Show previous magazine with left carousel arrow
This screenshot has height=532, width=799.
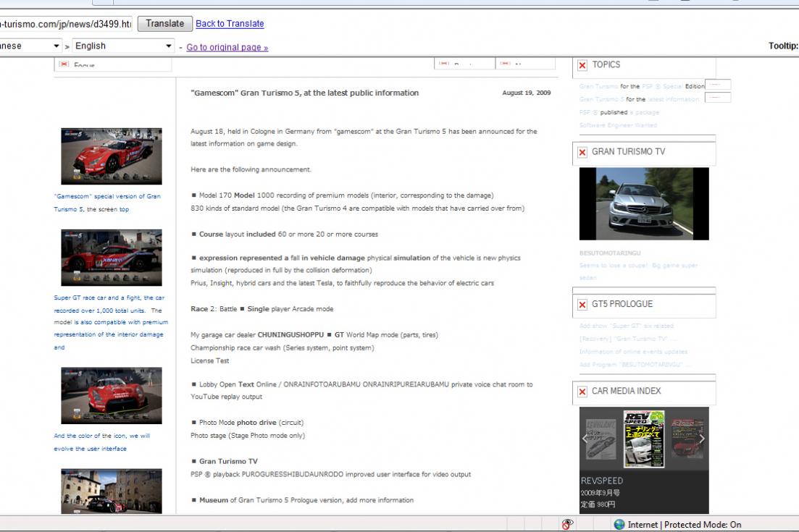click(586, 439)
